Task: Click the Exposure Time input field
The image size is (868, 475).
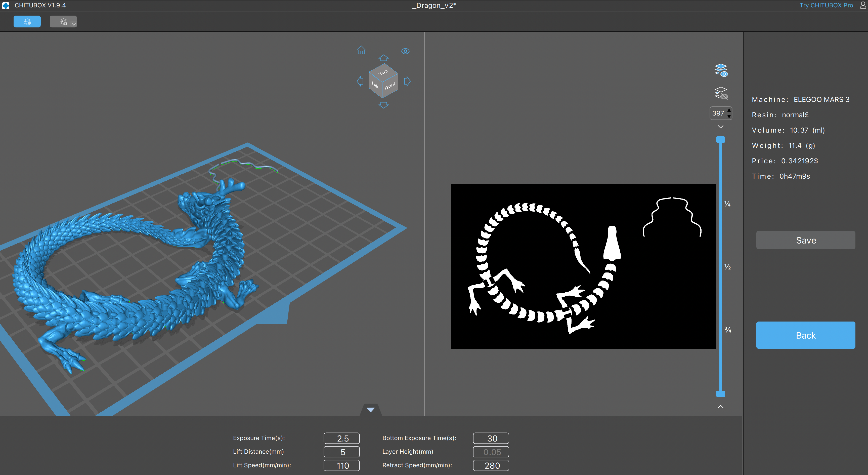Action: (341, 438)
